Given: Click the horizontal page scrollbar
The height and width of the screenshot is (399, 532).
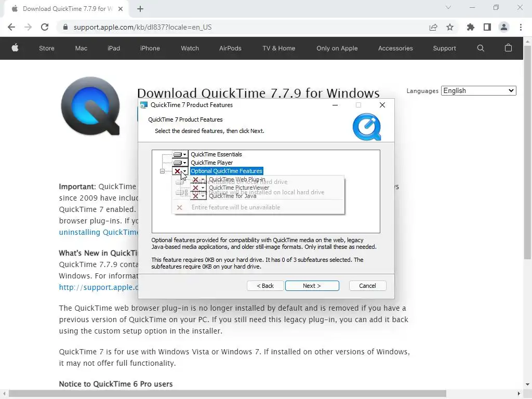Looking at the screenshot, I should click(x=228, y=394).
